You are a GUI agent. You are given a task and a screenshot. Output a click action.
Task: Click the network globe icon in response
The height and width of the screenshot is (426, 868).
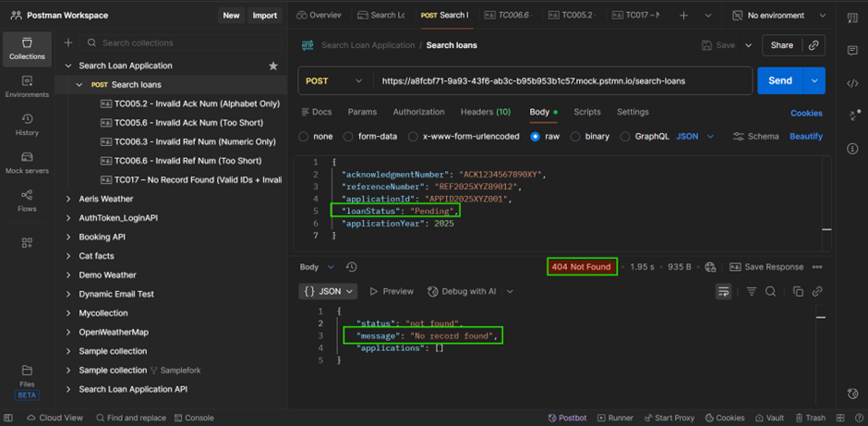710,267
